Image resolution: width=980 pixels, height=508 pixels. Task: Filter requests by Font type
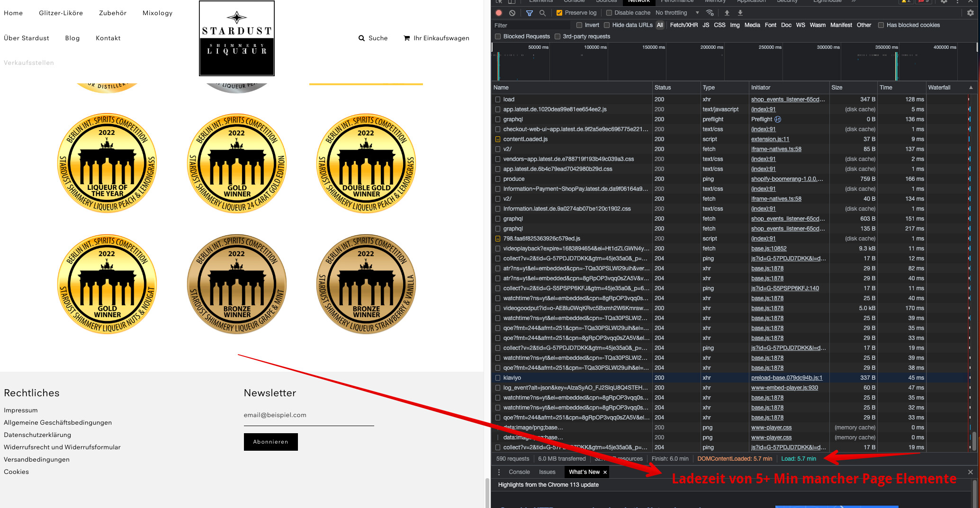click(x=771, y=25)
